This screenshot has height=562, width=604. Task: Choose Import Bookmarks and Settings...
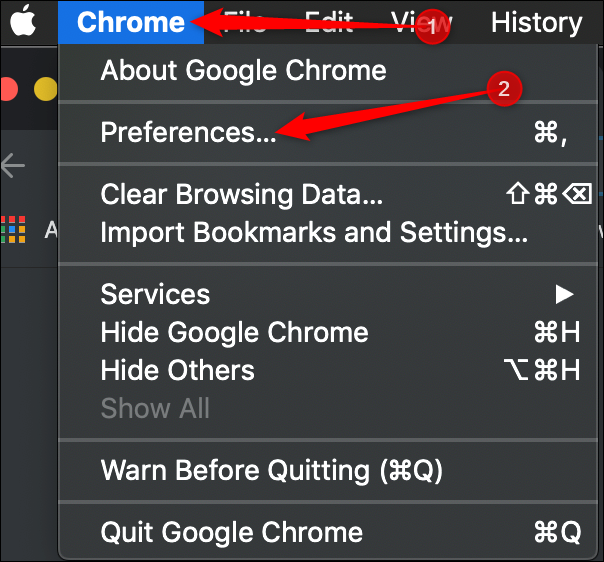314,233
